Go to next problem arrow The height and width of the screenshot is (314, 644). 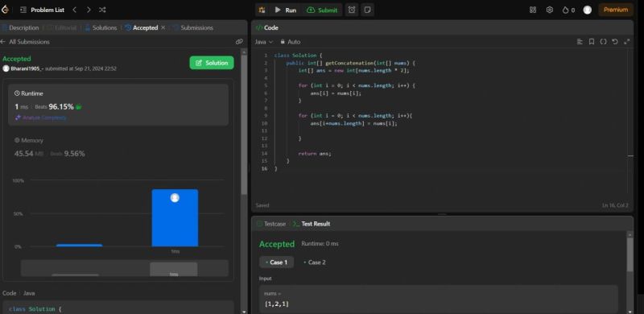coord(89,10)
